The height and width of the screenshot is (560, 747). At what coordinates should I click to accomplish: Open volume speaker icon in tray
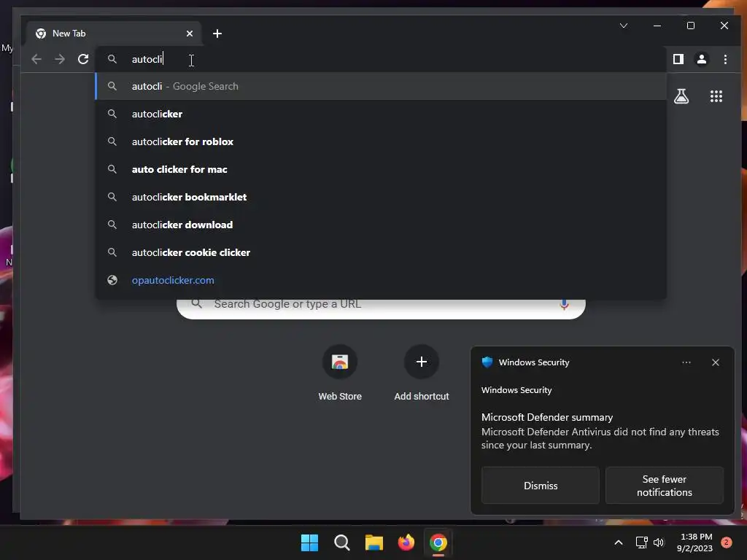coord(659,542)
